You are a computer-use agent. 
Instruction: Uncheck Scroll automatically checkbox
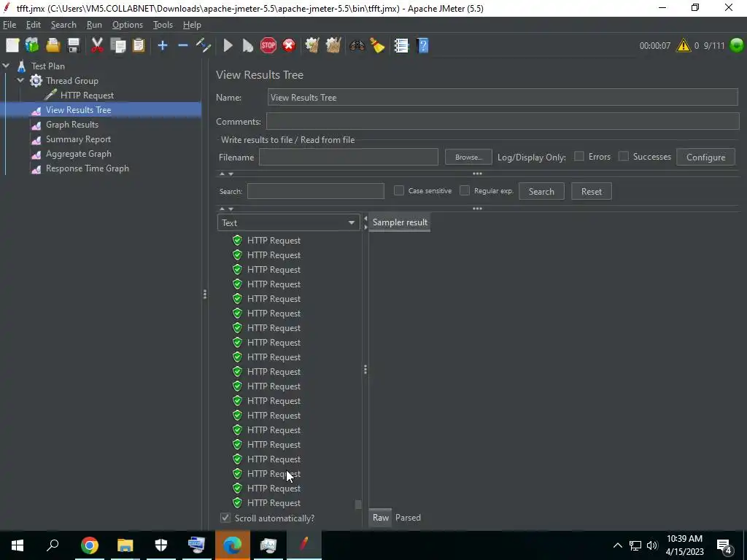(225, 518)
